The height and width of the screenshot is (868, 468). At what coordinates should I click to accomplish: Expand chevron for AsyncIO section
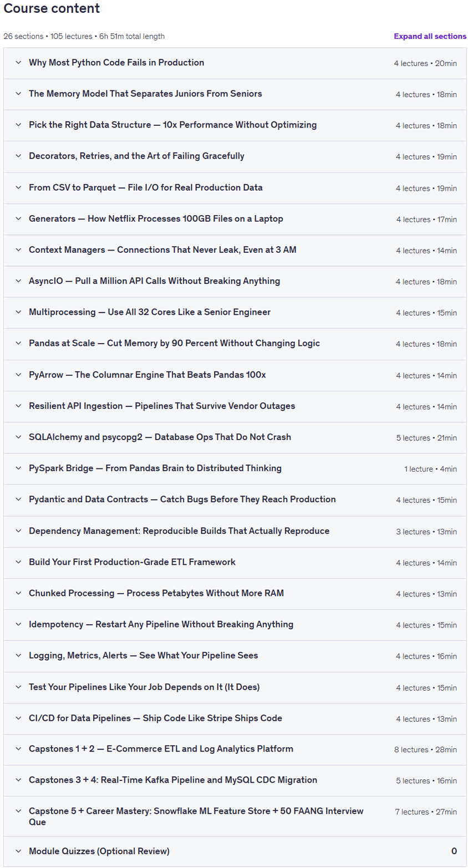point(18,281)
